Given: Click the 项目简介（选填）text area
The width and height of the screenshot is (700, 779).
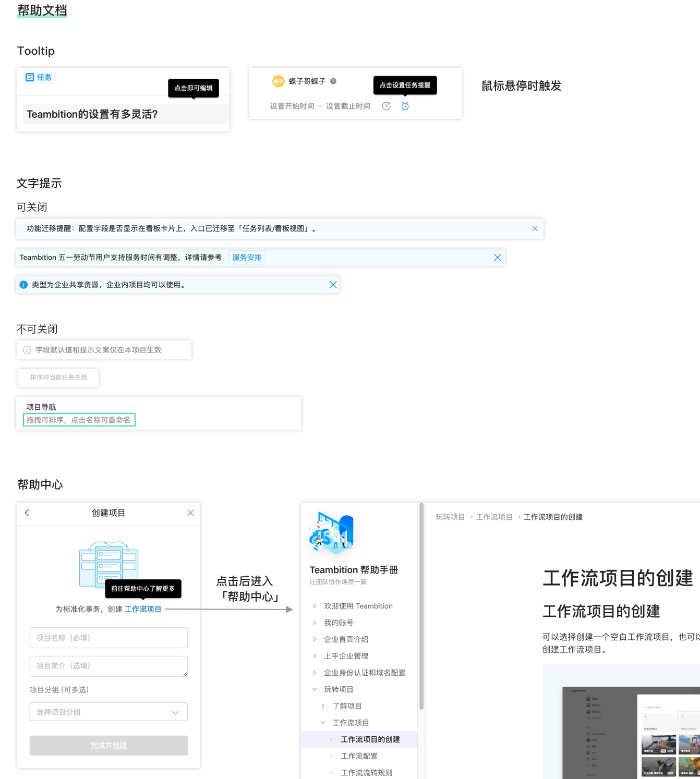Looking at the screenshot, I should (x=108, y=666).
